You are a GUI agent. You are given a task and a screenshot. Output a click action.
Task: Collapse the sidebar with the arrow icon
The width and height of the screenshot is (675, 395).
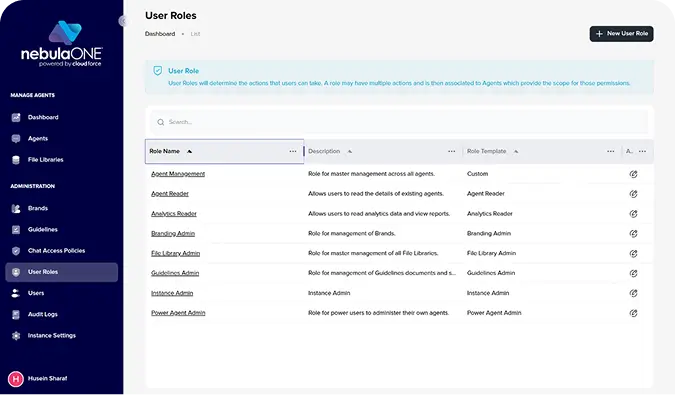pyautogui.click(x=123, y=21)
